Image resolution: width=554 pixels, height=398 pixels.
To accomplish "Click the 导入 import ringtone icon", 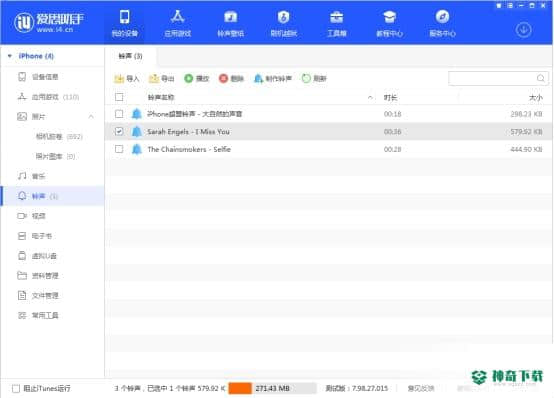I will (x=119, y=78).
